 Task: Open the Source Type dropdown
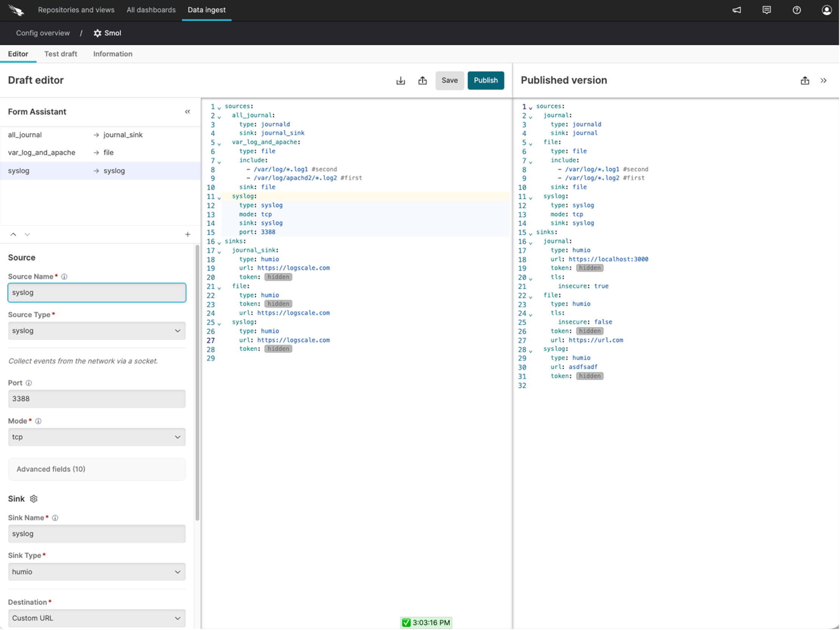pos(97,331)
